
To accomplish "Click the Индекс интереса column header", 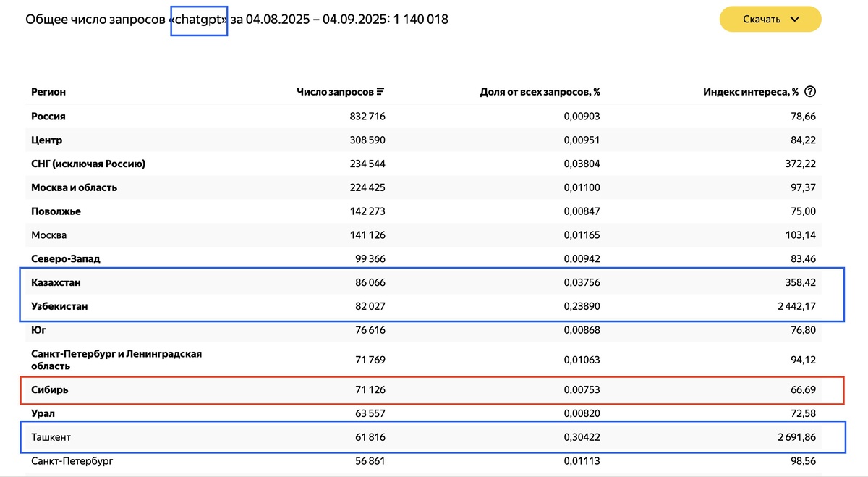I will pos(751,92).
